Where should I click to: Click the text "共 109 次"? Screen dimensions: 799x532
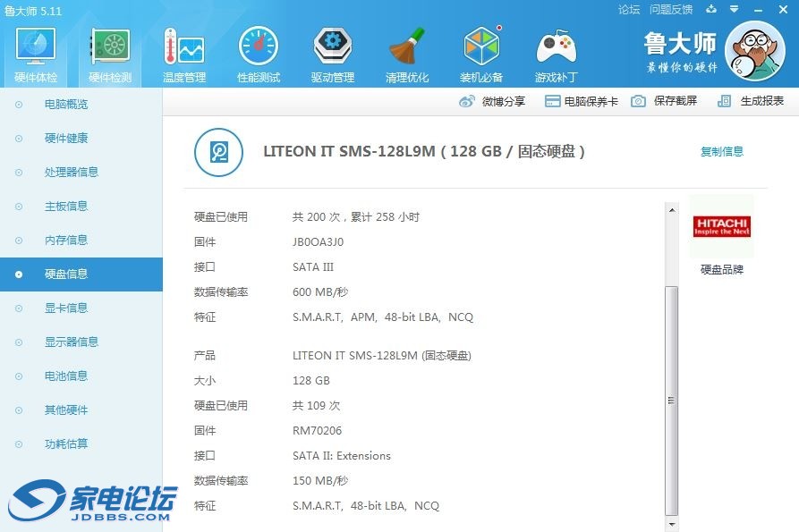(x=316, y=406)
